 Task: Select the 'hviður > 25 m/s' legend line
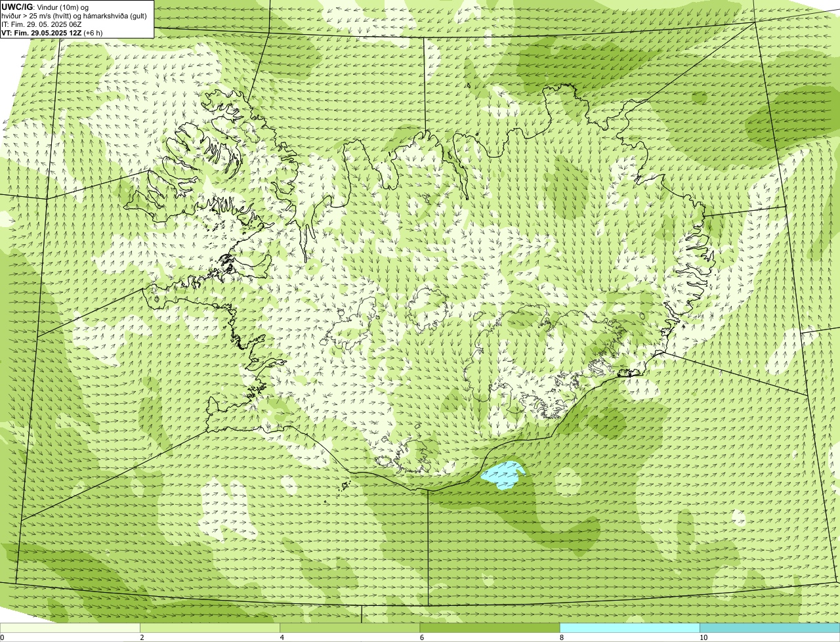point(74,16)
